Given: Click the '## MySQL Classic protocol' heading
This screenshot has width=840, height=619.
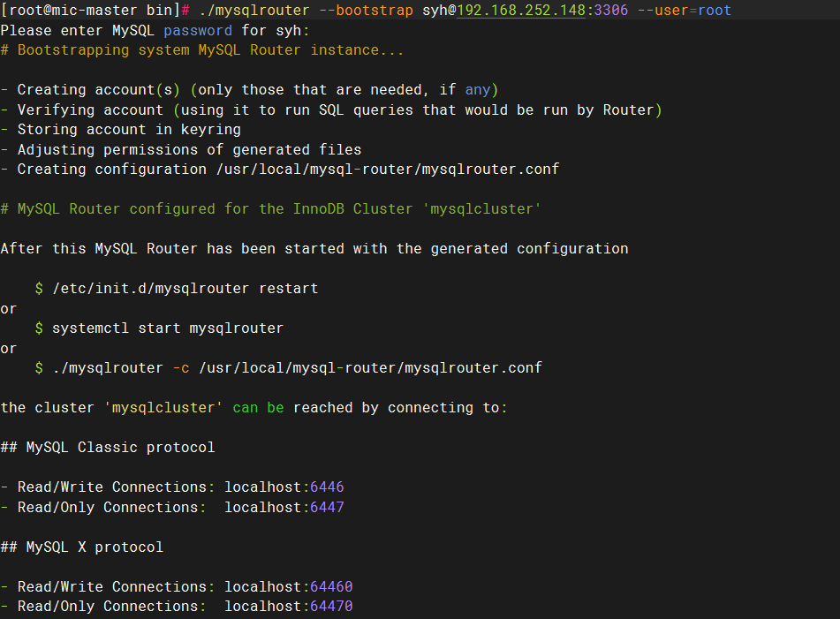Looking at the screenshot, I should pos(108,447).
